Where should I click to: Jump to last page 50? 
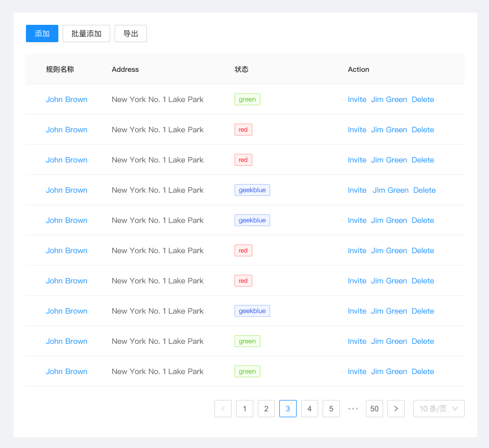click(374, 409)
